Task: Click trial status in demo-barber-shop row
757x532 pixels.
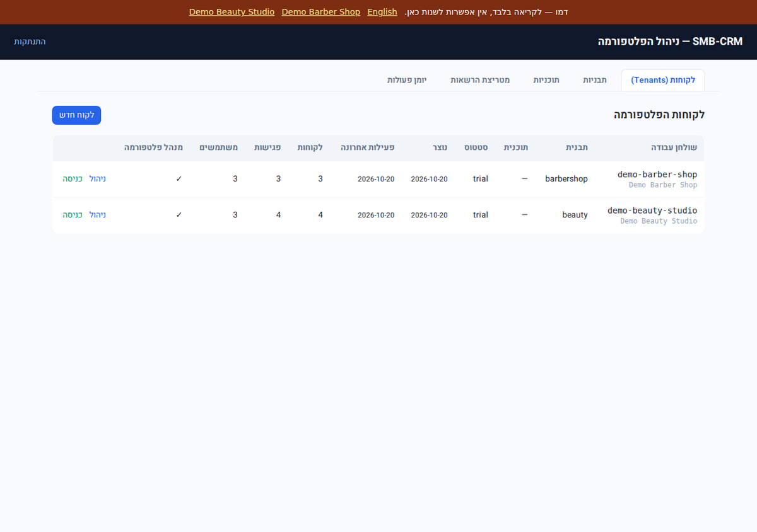Action: point(481,179)
